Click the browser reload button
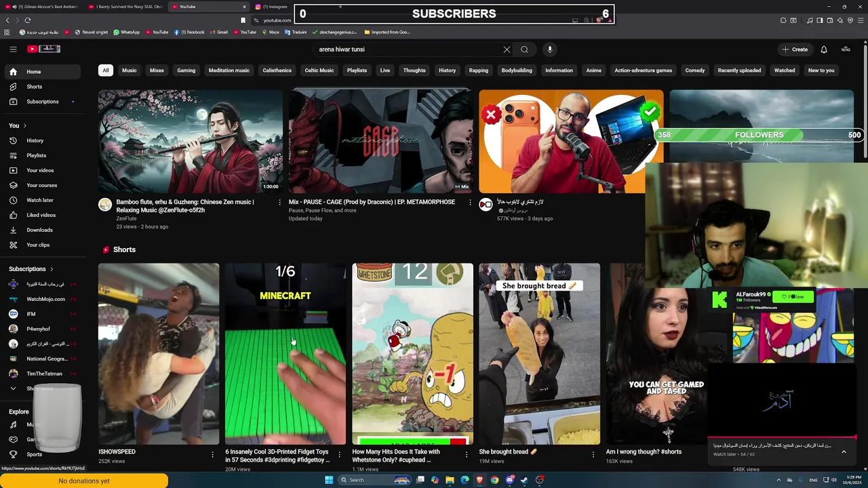Image resolution: width=868 pixels, height=488 pixels. (28, 20)
